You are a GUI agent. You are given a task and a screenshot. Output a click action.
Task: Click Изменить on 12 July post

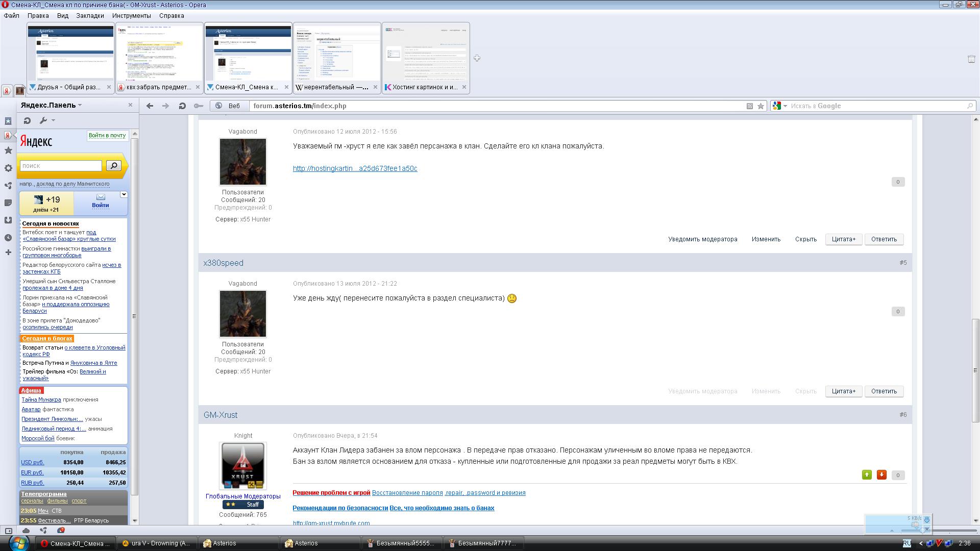pyautogui.click(x=766, y=239)
